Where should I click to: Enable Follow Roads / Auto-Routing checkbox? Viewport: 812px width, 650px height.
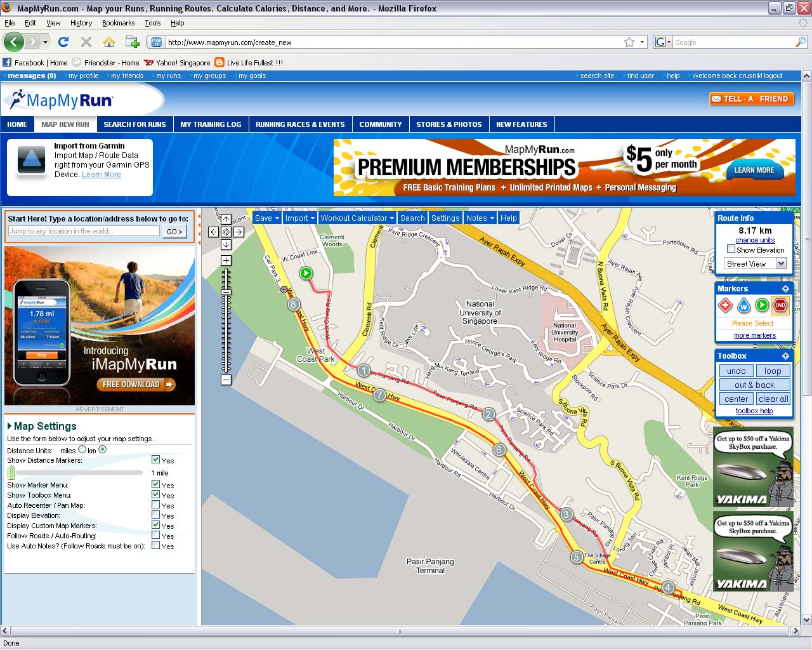(x=155, y=535)
